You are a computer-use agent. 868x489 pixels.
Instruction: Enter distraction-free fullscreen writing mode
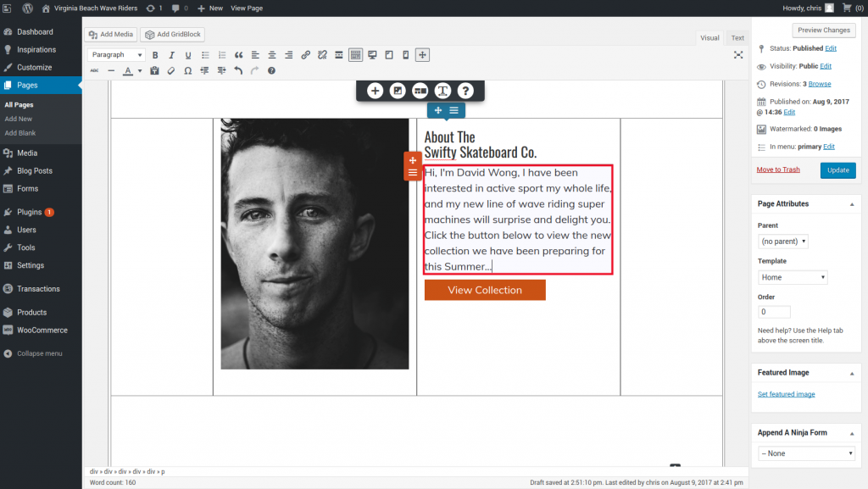pos(737,55)
